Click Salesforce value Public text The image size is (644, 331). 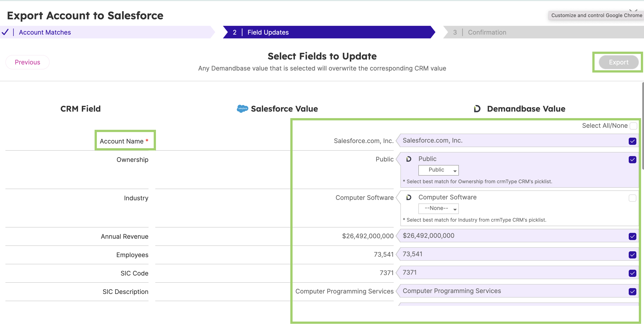point(384,159)
